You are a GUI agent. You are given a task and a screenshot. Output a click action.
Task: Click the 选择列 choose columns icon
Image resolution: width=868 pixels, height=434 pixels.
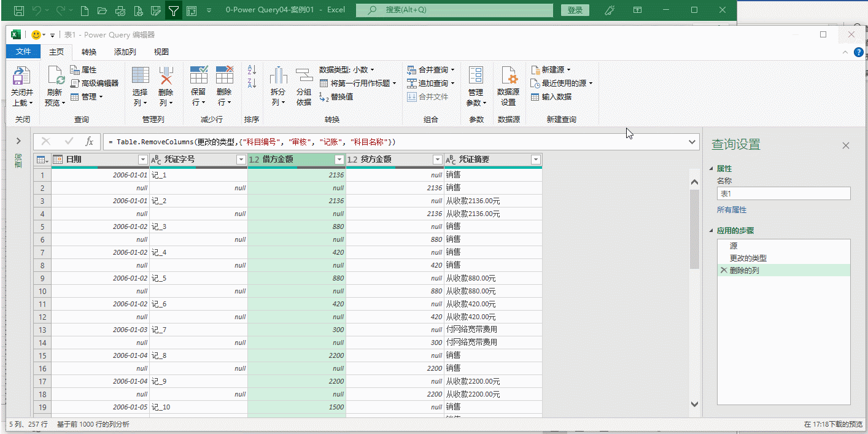click(141, 76)
